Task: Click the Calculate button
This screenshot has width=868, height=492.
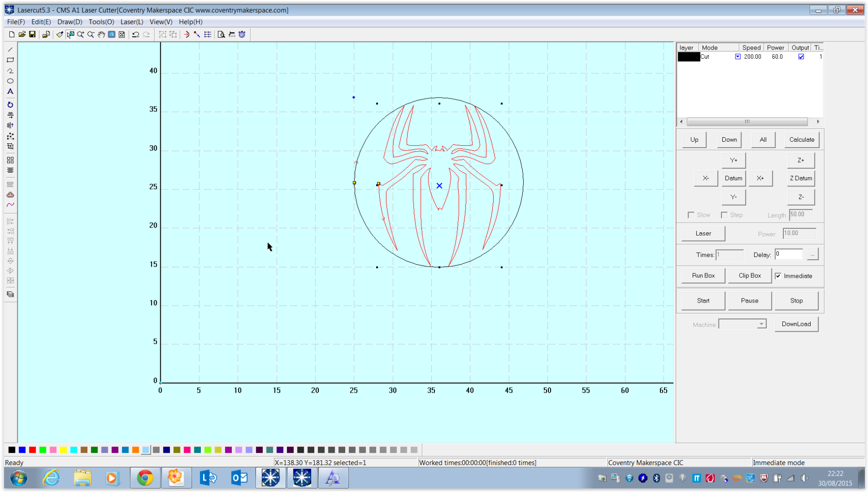Action: pyautogui.click(x=802, y=139)
